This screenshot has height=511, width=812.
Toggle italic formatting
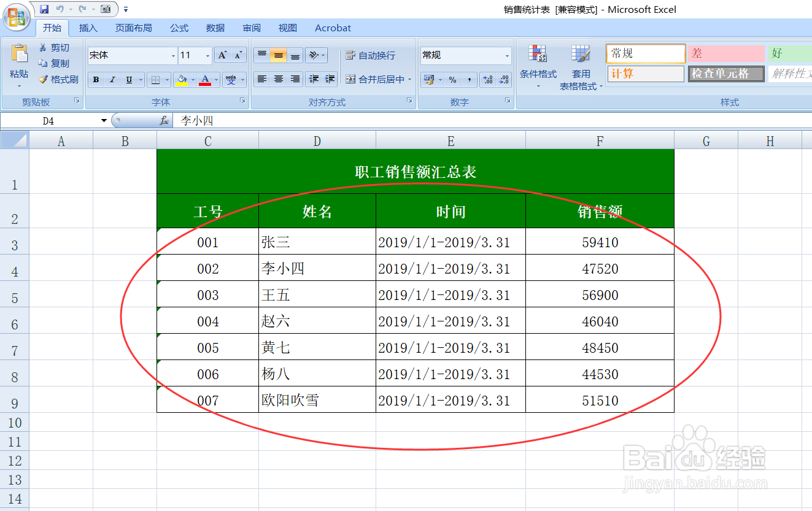tap(111, 79)
